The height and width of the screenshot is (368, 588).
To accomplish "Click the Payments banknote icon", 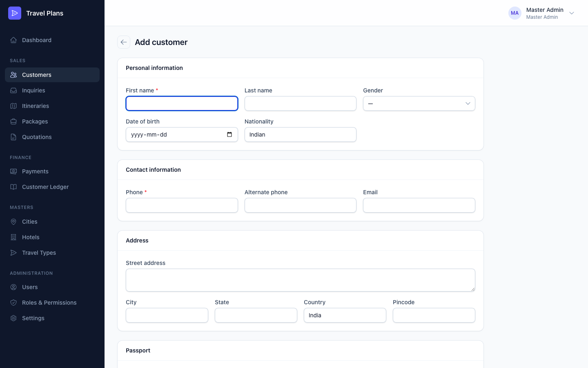I will [x=13, y=171].
